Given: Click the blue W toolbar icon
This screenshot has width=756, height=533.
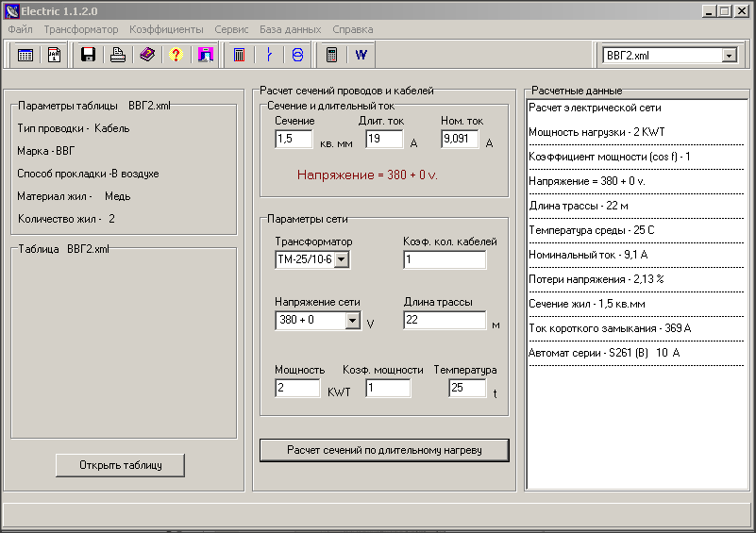Looking at the screenshot, I should coord(361,55).
